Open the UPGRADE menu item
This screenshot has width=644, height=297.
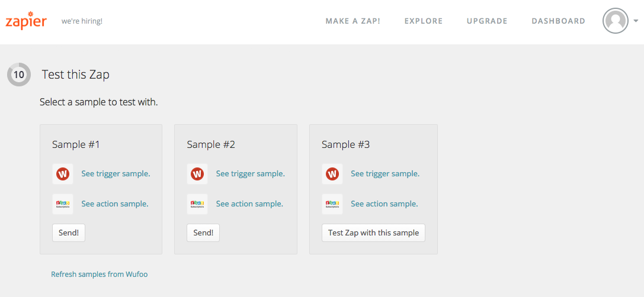pyautogui.click(x=487, y=21)
